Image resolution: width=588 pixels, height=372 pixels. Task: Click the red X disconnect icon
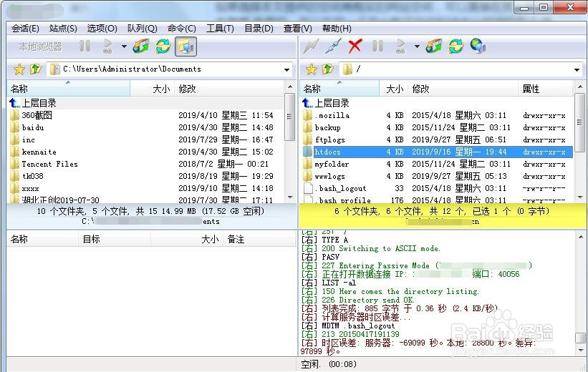coord(355,46)
